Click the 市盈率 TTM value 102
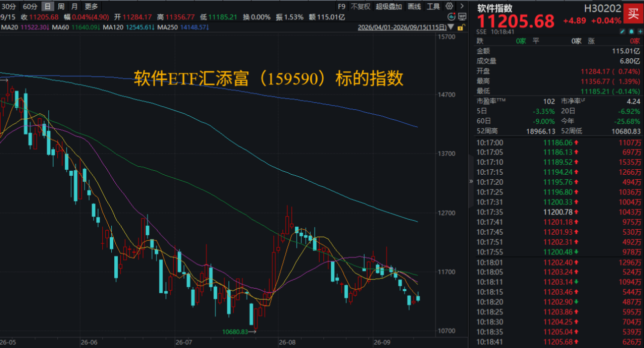The width and height of the screenshot is (644, 348). 549,101
